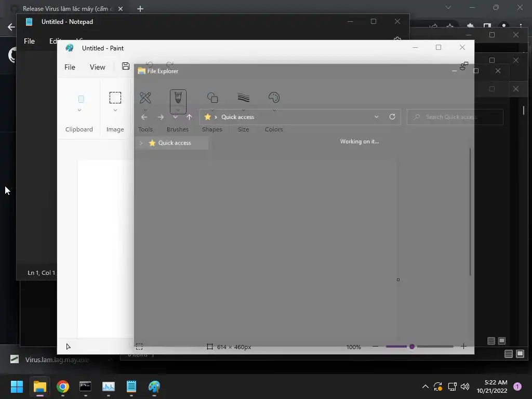Click the cursor position icon in Paint status bar
This screenshot has width=532, height=399.
coord(68,347)
